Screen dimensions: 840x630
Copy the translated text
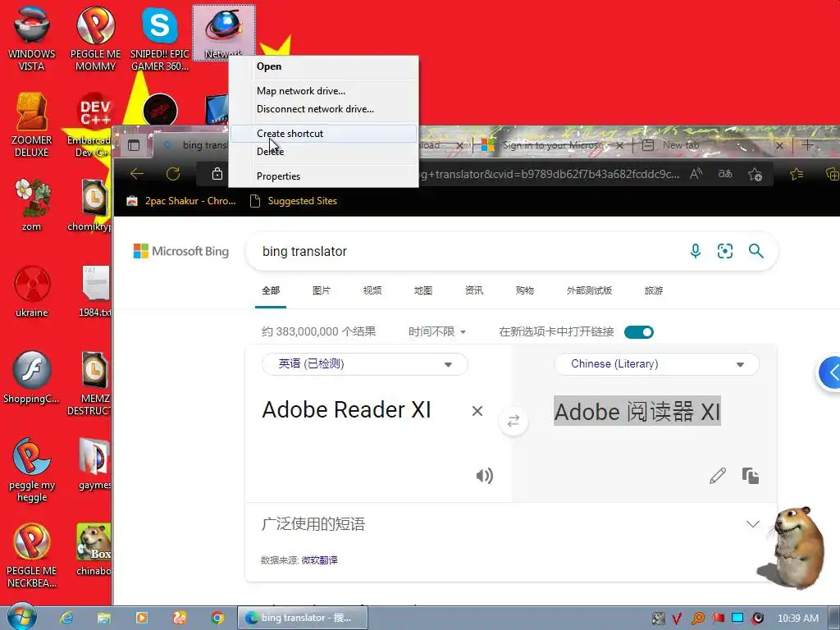click(x=750, y=476)
